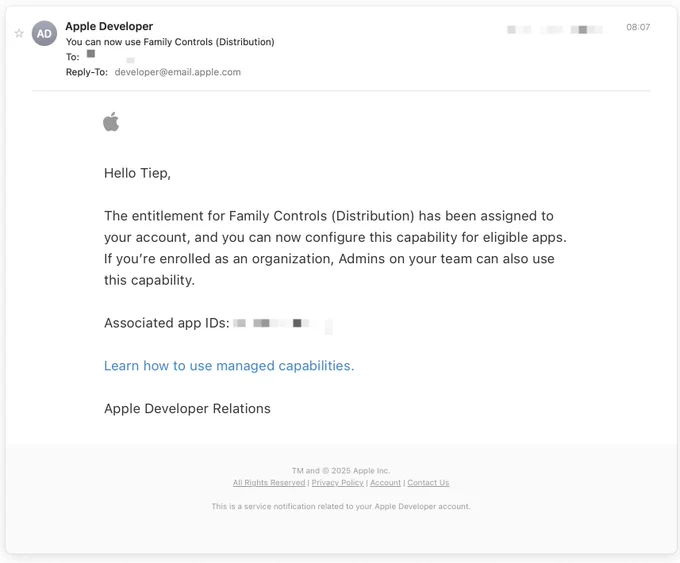Click the Reply-To label
This screenshot has height=563, width=680.
click(x=87, y=72)
